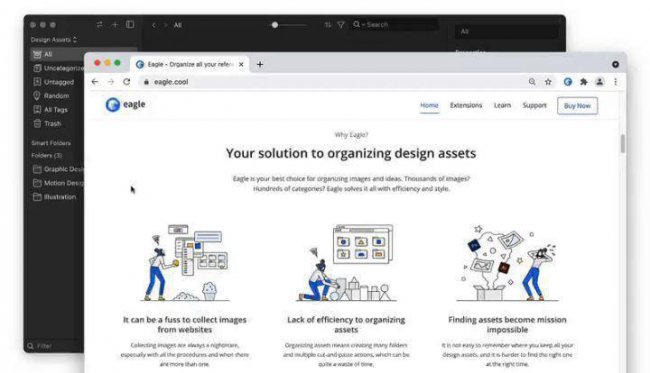Screen dimensions: 650x373
Task: Open the browser profile avatar
Action: (599, 82)
